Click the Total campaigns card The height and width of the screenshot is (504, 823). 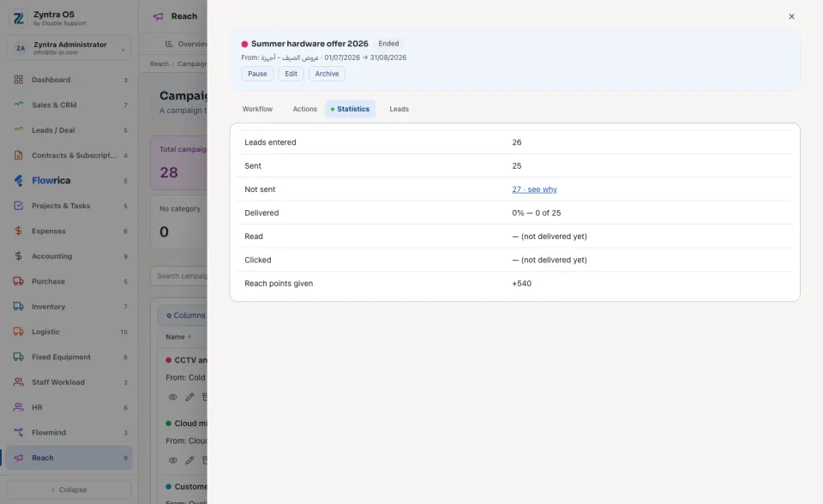pos(179,163)
